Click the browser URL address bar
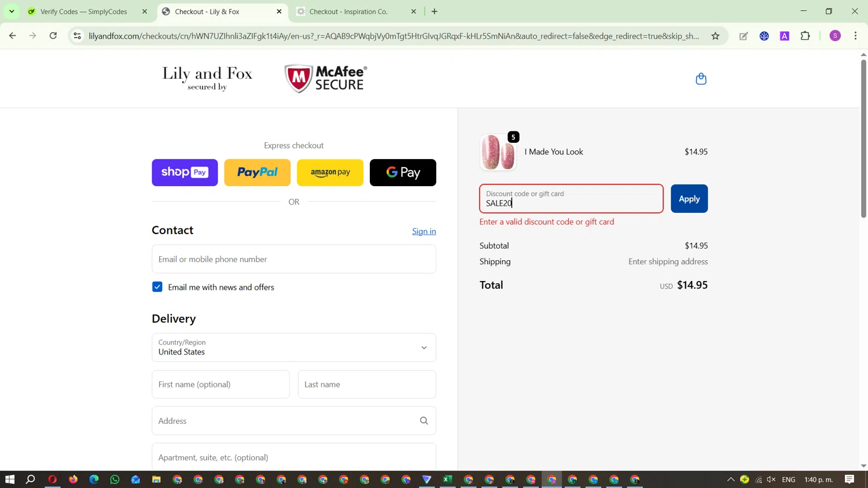Screen dimensions: 868x488 pos(393,36)
